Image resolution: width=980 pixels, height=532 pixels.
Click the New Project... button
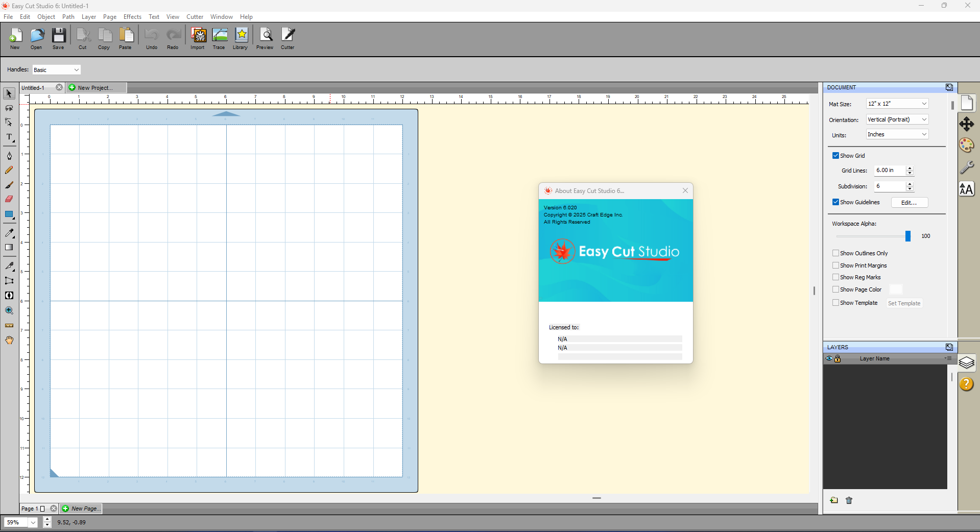click(x=95, y=88)
